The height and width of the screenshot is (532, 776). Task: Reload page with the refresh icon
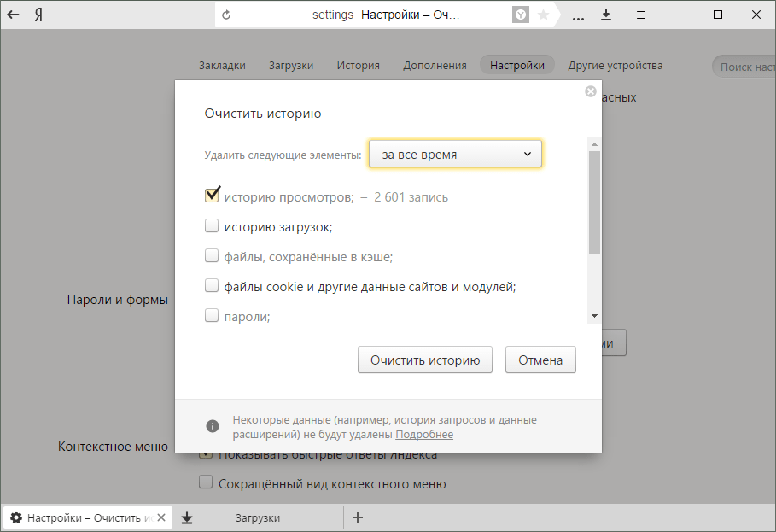point(226,15)
